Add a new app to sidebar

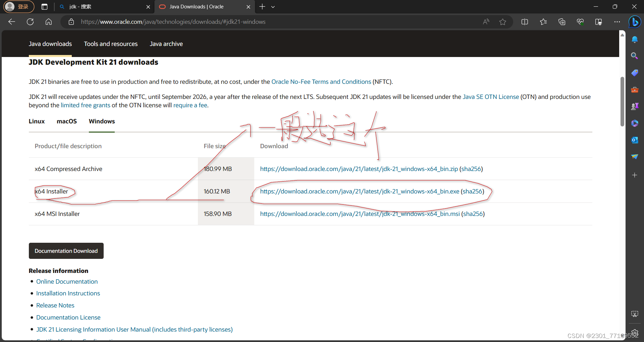(635, 175)
